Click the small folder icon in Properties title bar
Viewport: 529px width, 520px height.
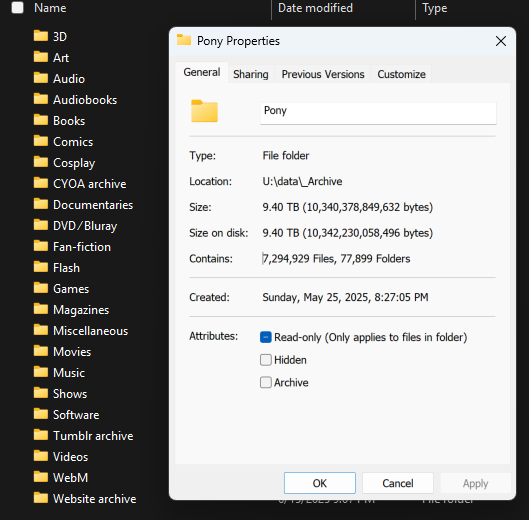[184, 40]
